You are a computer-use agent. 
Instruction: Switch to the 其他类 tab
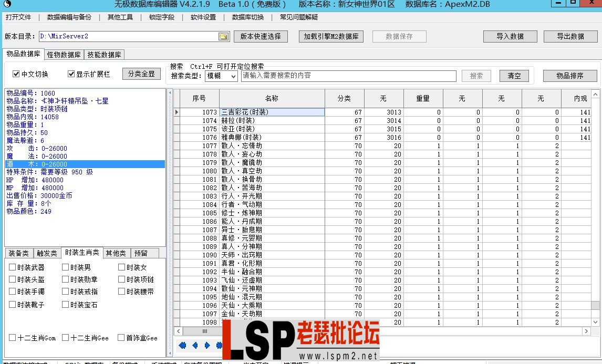coord(116,253)
